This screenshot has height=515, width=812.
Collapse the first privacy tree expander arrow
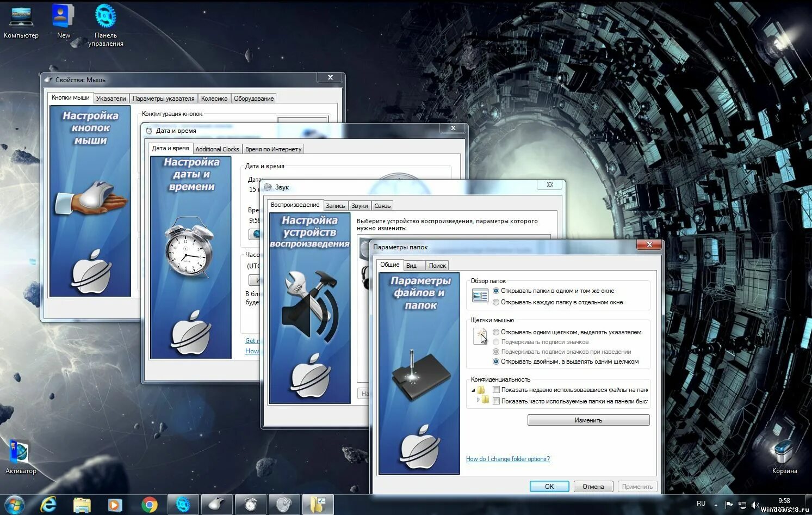[x=473, y=390]
